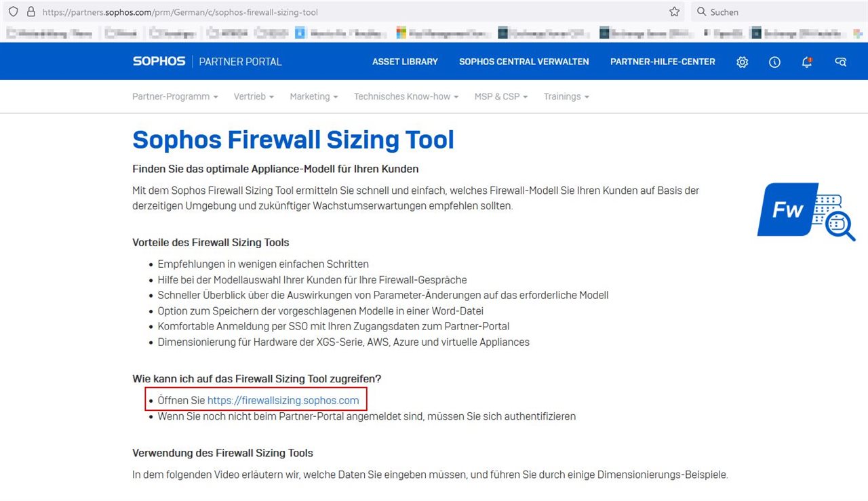868x501 pixels.
Task: Click the shield tracking protection icon
Action: [x=13, y=12]
